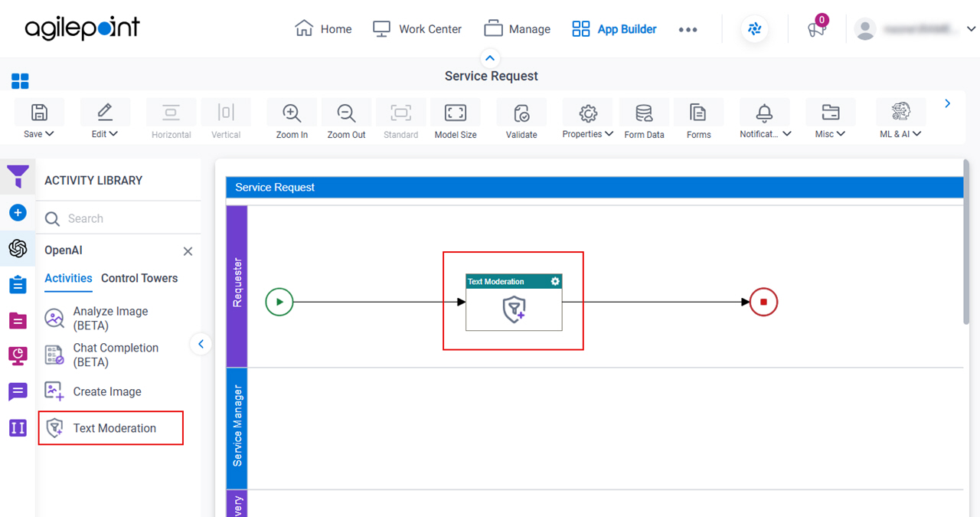980x517 pixels.
Task: Expand the ML & AI dropdown arrow
Action: 917,134
